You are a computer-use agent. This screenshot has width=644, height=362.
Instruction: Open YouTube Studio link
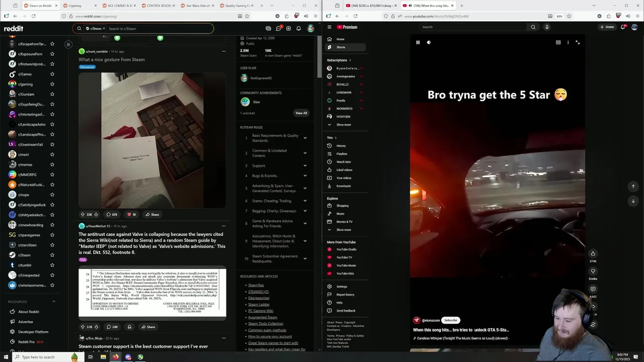345,249
